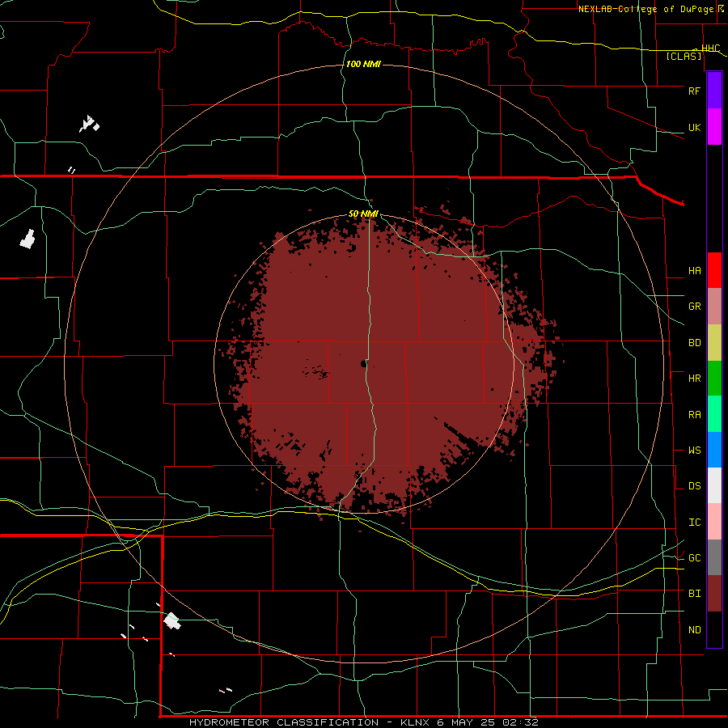
Task: Click the IC light pink legend swatch
Action: 714,522
